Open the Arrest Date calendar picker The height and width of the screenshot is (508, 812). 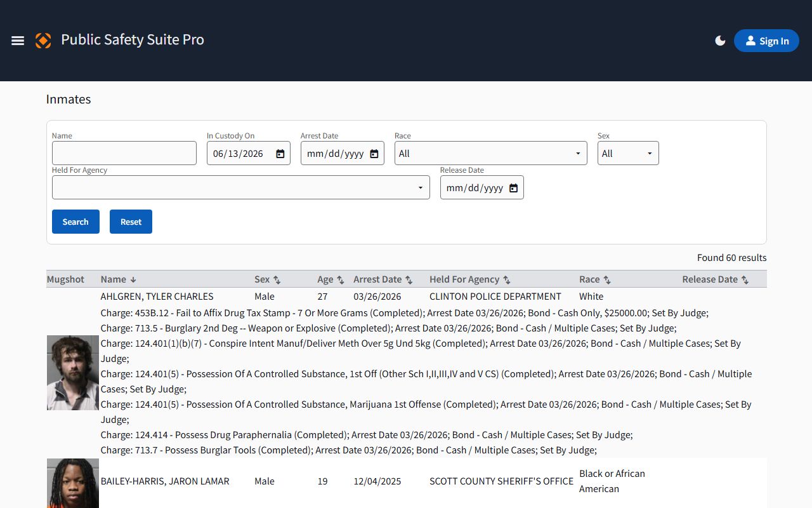[374, 154]
